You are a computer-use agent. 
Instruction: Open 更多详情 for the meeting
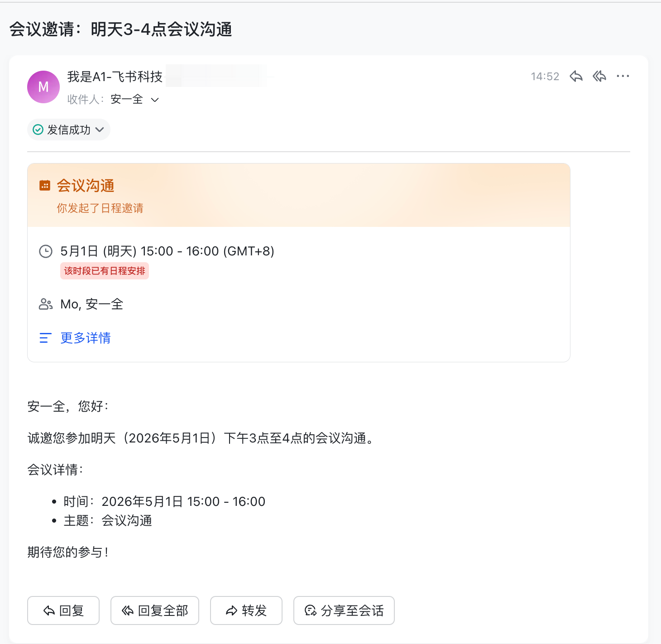pyautogui.click(x=86, y=338)
